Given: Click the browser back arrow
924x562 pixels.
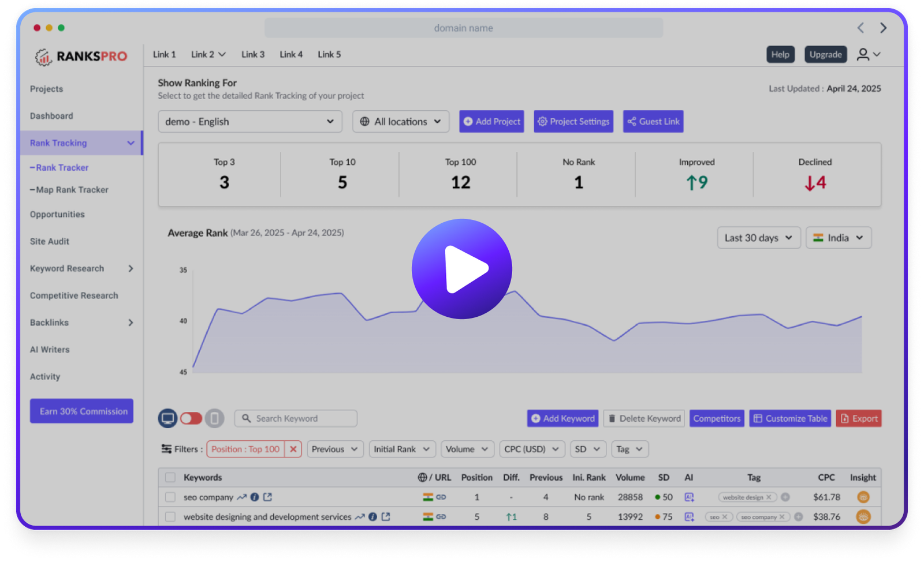Looking at the screenshot, I should pos(860,28).
